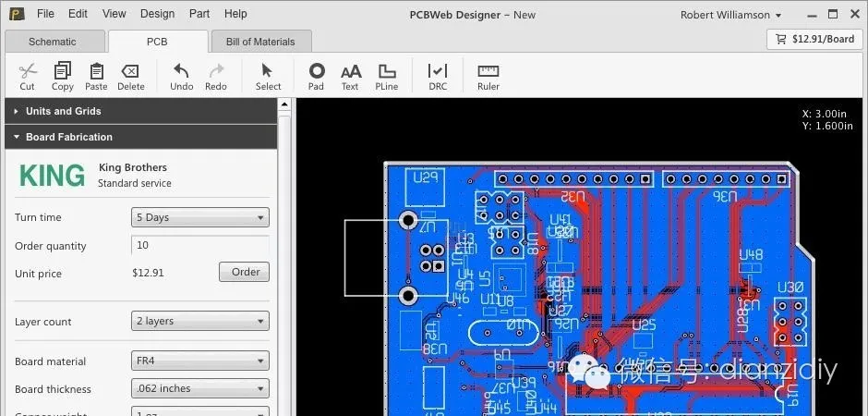Click the Redo arrow icon
This screenshot has width=868, height=416.
tap(216, 70)
